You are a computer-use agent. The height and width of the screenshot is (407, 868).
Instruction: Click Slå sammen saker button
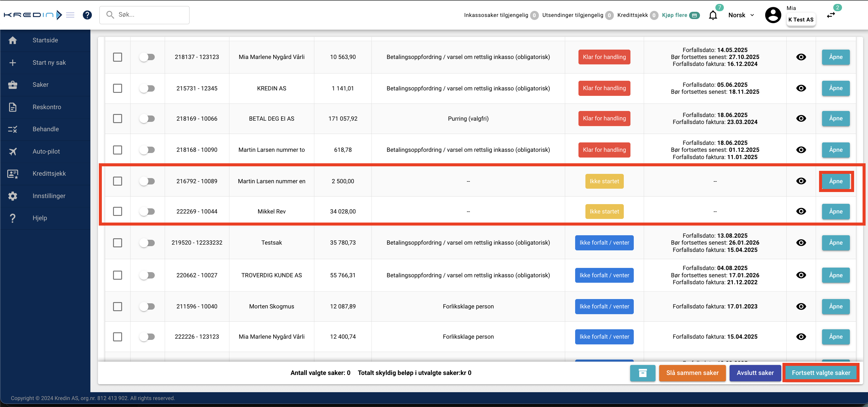point(692,373)
